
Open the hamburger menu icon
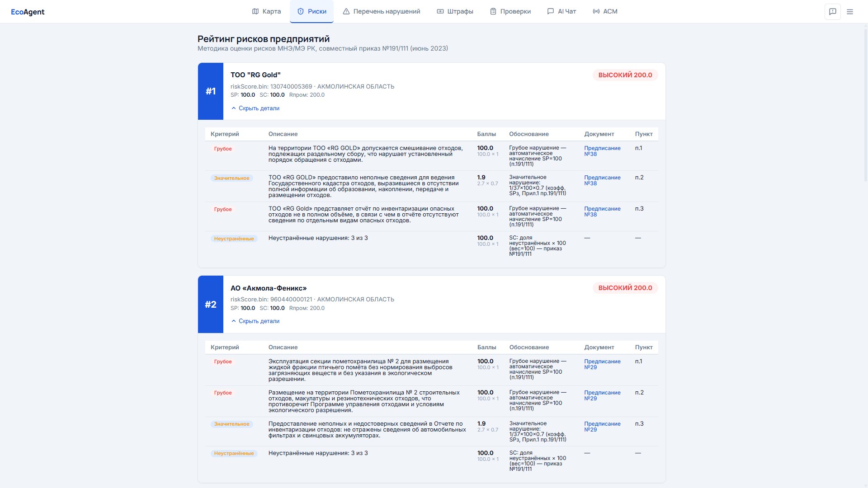coord(850,12)
